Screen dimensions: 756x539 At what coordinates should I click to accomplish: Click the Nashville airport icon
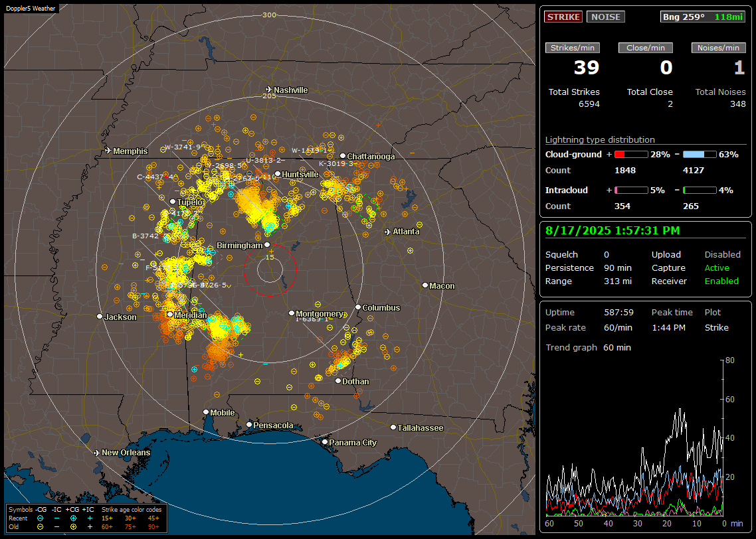pyautogui.click(x=269, y=90)
